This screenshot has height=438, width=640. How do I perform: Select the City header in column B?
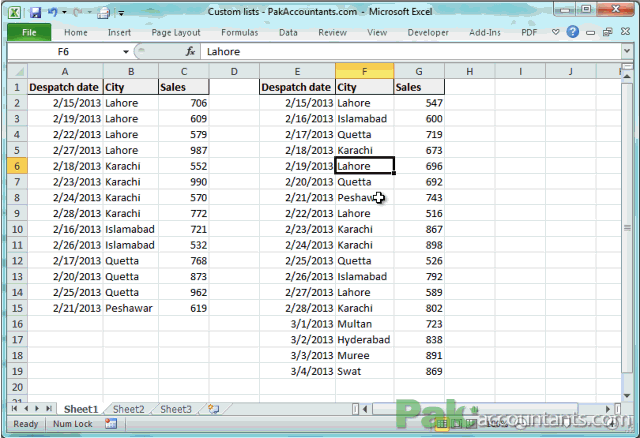[x=131, y=87]
